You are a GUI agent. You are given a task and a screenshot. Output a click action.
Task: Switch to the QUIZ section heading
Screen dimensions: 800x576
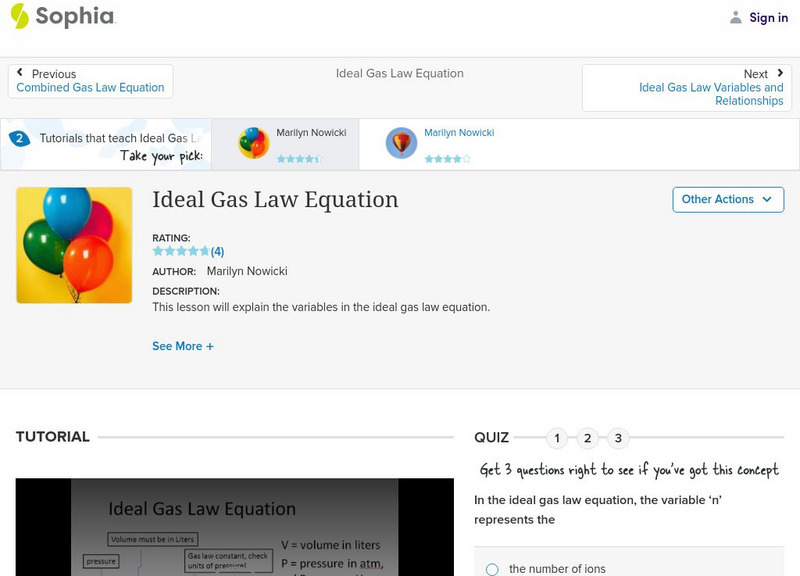pos(492,436)
